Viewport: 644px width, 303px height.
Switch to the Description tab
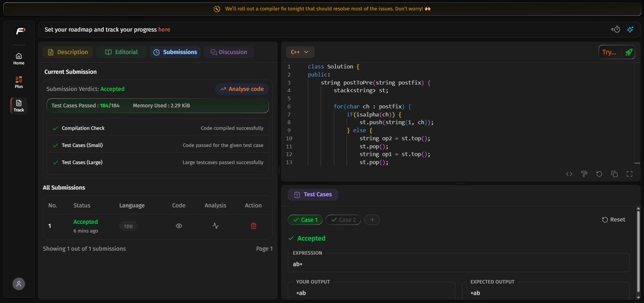pyautogui.click(x=68, y=52)
